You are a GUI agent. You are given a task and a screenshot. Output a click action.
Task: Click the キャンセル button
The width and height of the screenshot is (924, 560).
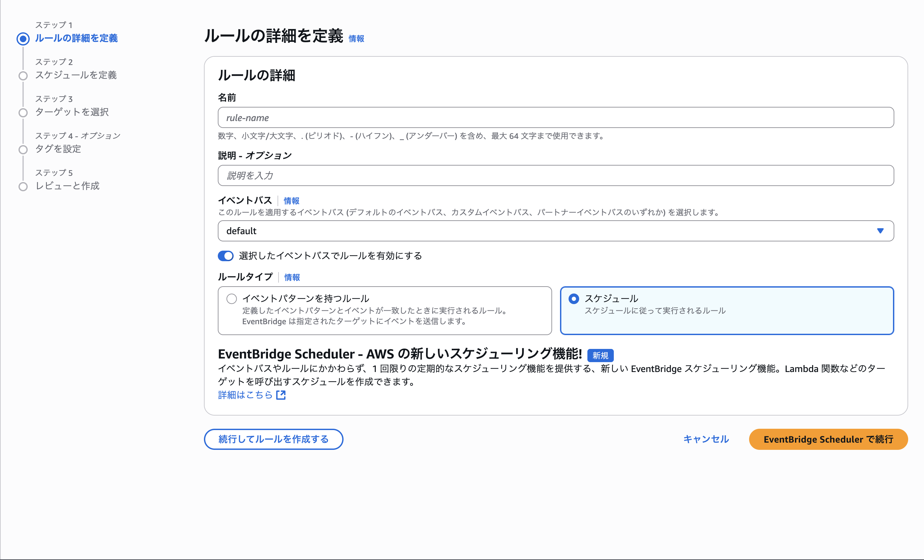pyautogui.click(x=706, y=439)
